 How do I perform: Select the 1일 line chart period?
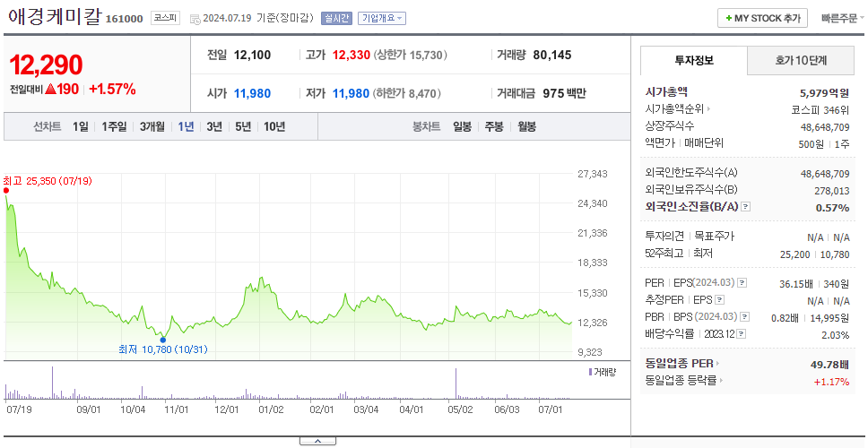81,126
